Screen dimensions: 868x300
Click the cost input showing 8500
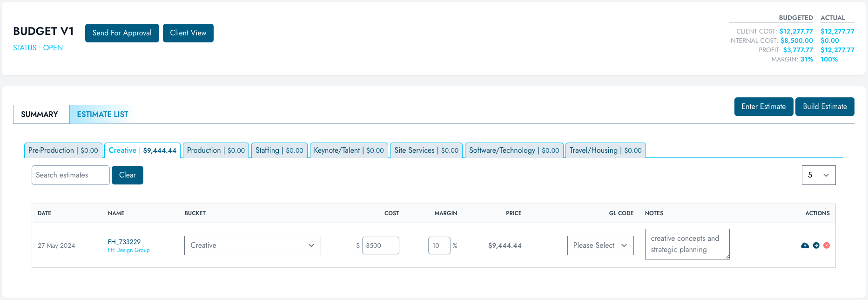tap(380, 245)
